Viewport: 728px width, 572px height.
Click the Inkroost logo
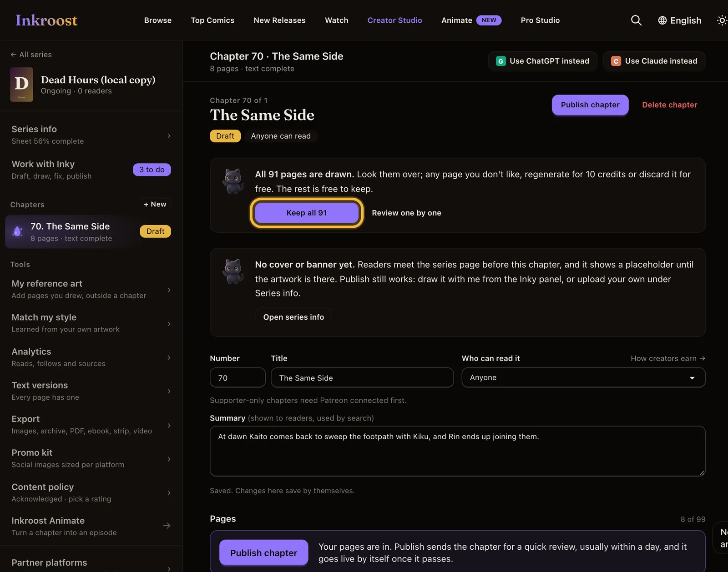[x=46, y=20]
